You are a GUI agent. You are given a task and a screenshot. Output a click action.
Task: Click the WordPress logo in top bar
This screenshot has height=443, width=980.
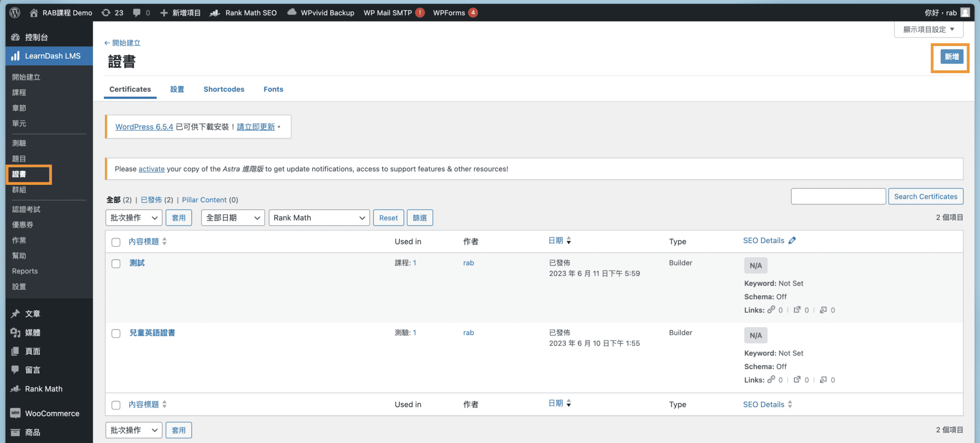[x=14, y=12]
